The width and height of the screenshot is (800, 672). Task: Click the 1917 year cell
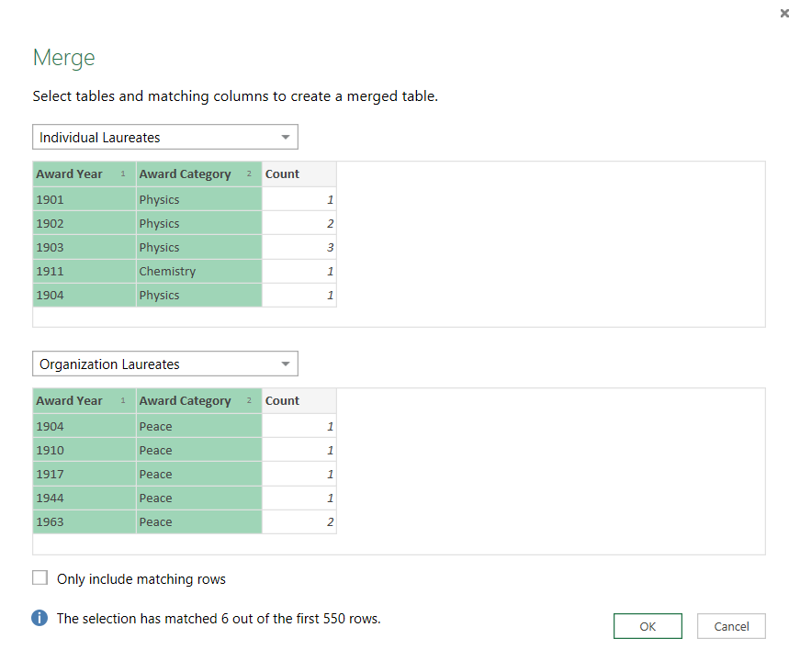[x=51, y=475]
